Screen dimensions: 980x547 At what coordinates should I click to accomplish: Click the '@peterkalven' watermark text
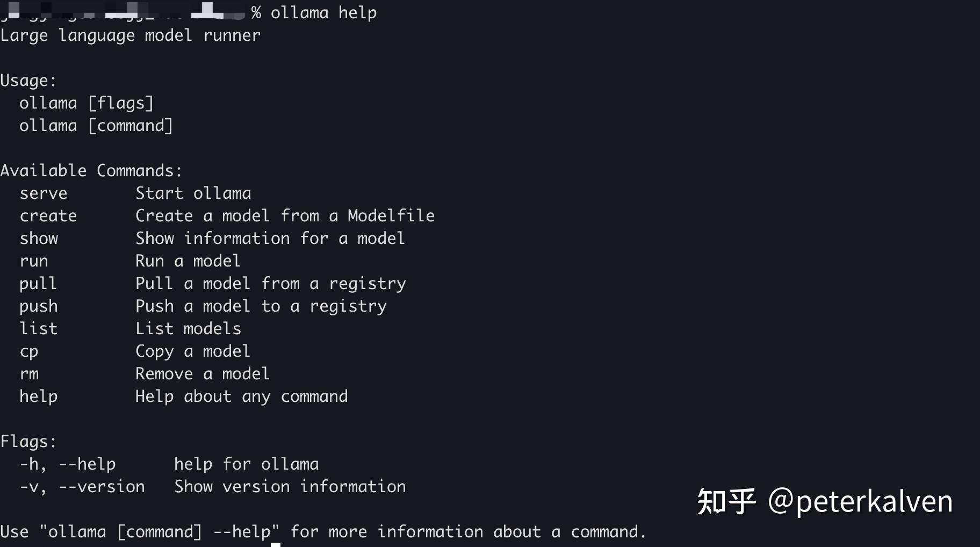(x=860, y=502)
